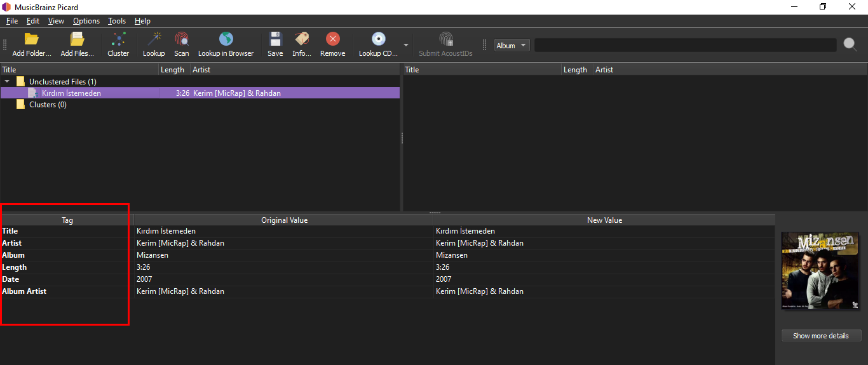Click the Add Folder toolbar icon
This screenshot has width=868, height=365.
31,40
